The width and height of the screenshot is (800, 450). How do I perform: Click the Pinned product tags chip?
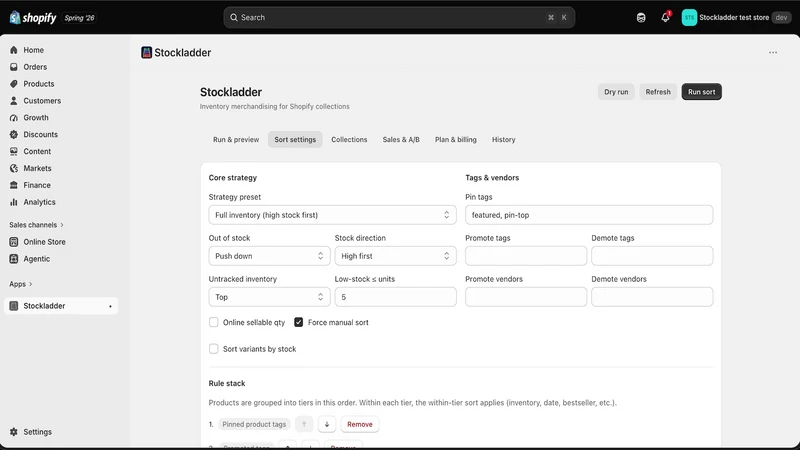click(x=254, y=424)
